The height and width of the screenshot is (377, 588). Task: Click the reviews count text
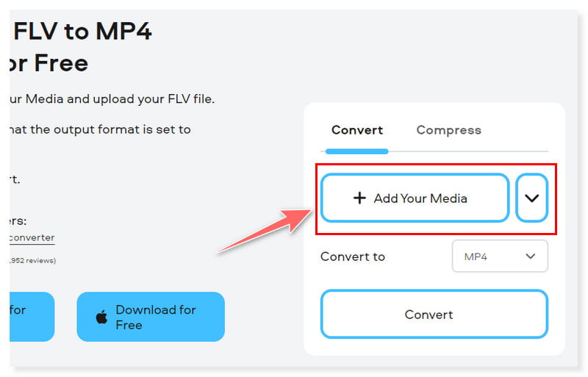[x=34, y=260]
